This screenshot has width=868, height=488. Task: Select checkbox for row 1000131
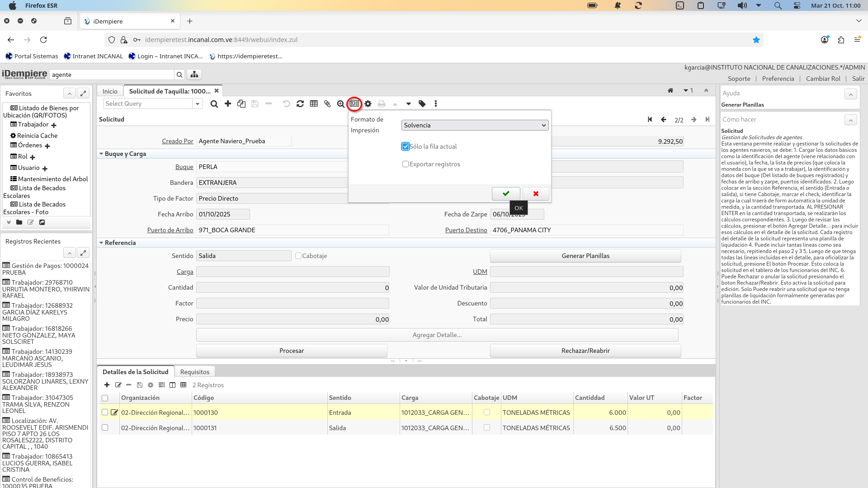(105, 427)
